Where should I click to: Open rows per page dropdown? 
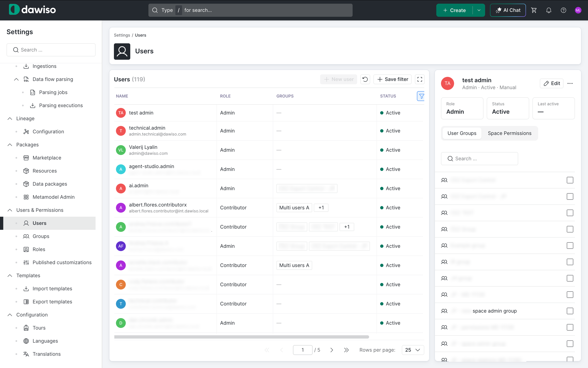coord(413,350)
